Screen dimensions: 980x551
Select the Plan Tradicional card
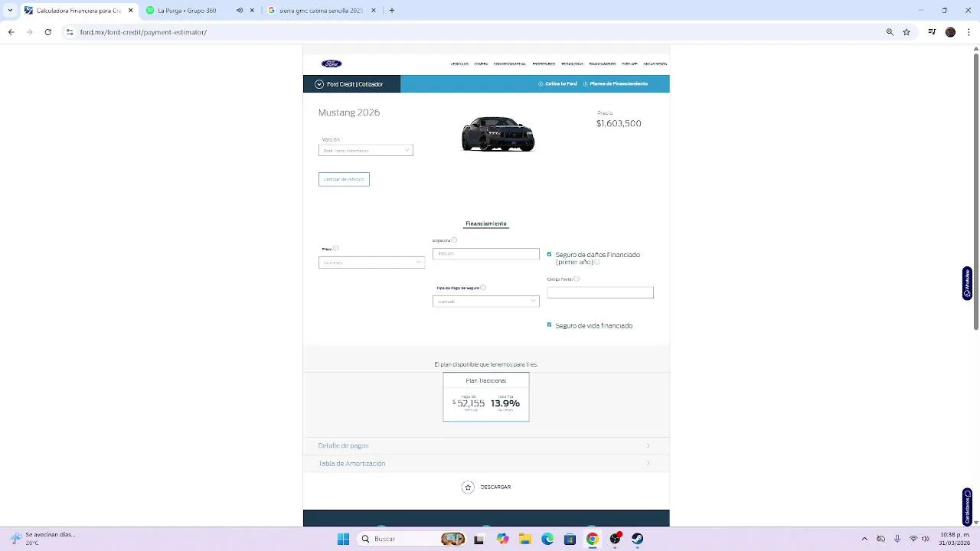[x=486, y=396]
